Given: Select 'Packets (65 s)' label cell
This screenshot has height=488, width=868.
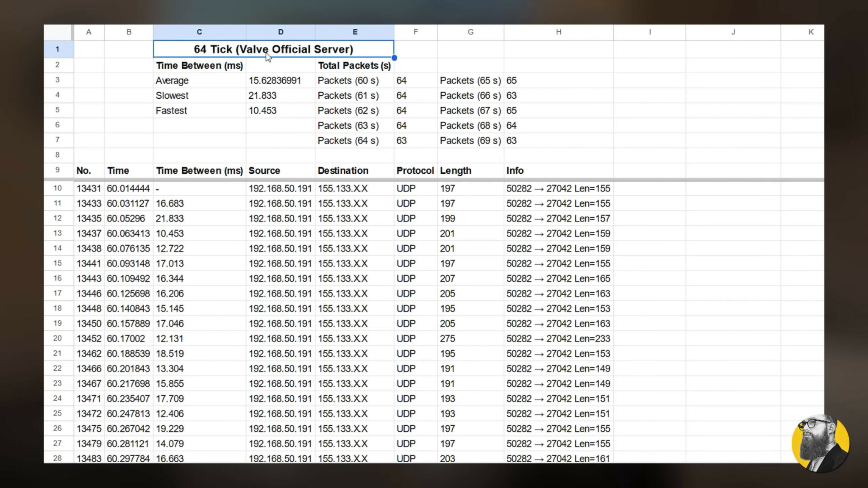Looking at the screenshot, I should tap(470, 80).
